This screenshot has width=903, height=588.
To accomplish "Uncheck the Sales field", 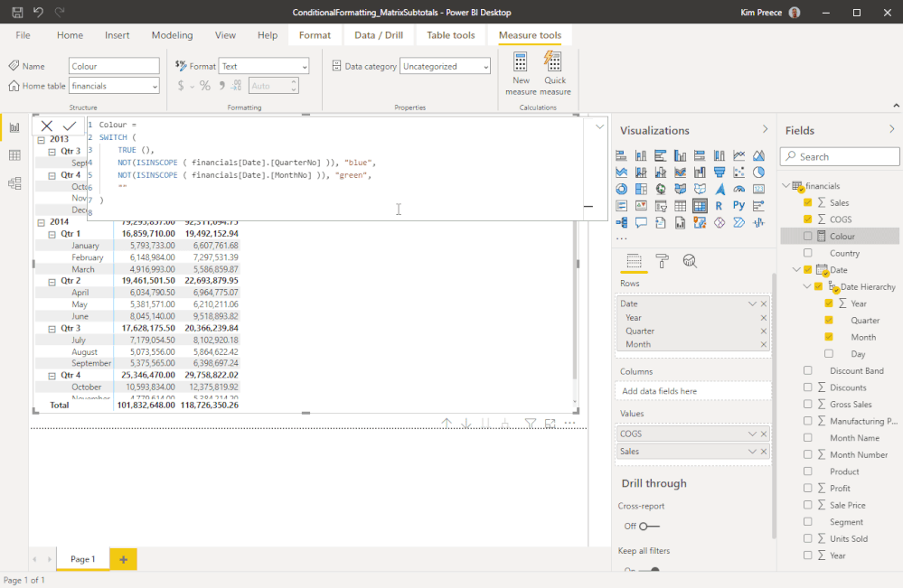I will coord(807,202).
